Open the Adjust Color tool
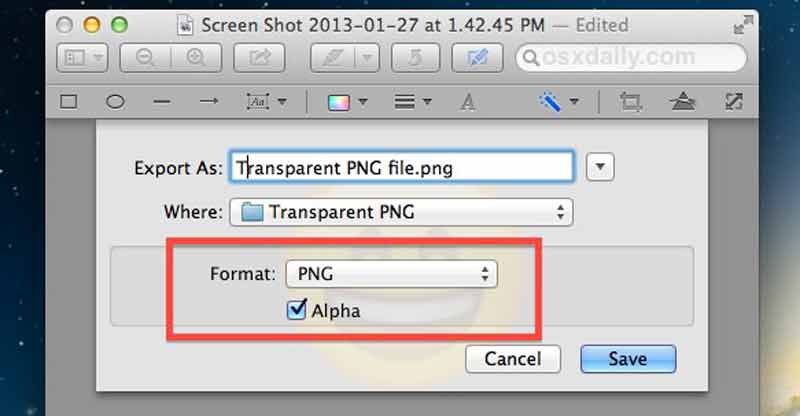 [683, 101]
